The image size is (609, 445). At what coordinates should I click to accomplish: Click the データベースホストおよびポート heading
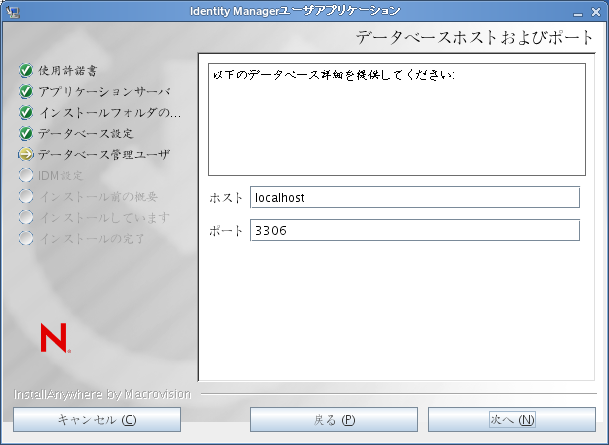(x=475, y=37)
